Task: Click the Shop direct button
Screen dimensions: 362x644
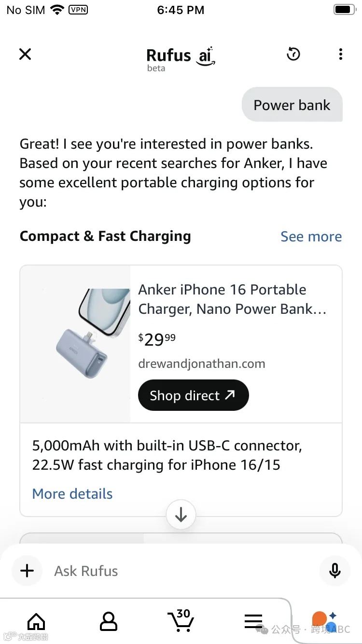Action: pos(193,395)
